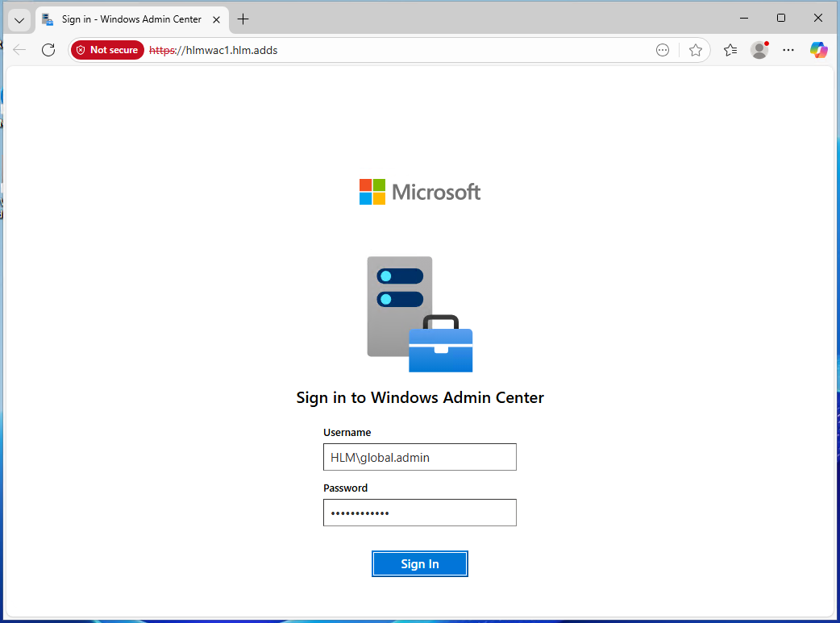The height and width of the screenshot is (623, 840).
Task: Click the server and toolbox illustration
Action: pos(419,314)
